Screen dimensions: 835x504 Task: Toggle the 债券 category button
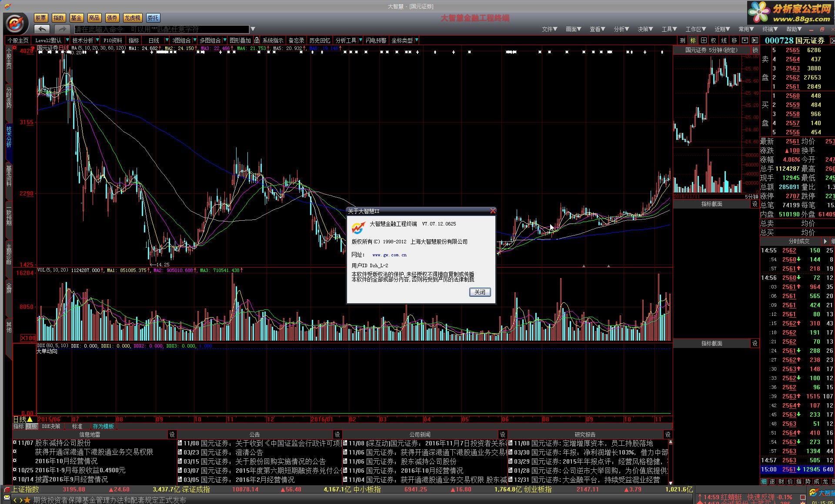(112, 18)
